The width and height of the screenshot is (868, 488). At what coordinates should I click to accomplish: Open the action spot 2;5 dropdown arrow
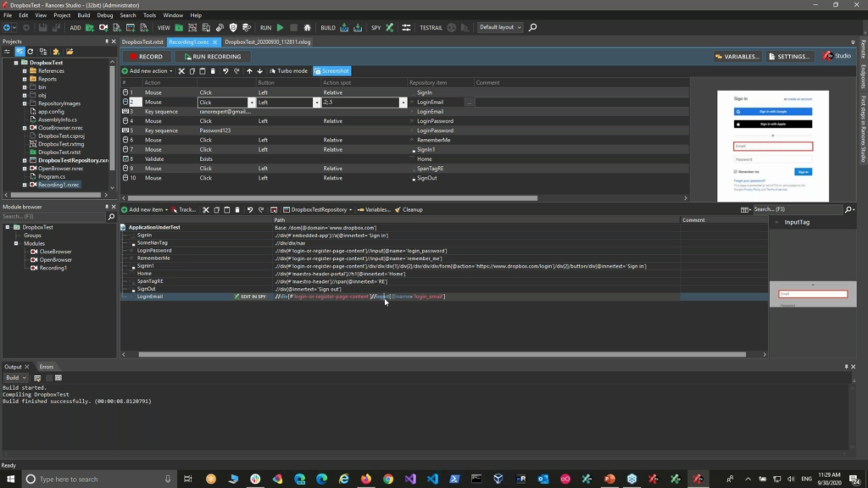pyautogui.click(x=403, y=103)
